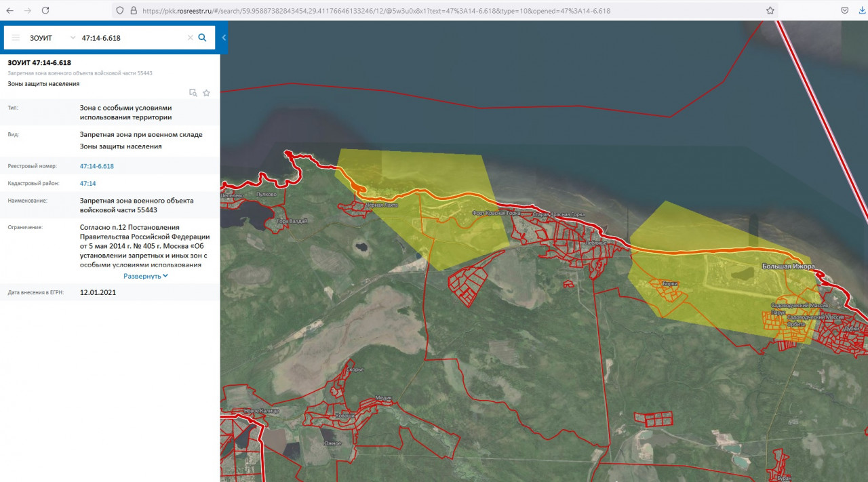Add object to favorites with star icon
Viewport: 868px width, 482px height.
pyautogui.click(x=207, y=93)
